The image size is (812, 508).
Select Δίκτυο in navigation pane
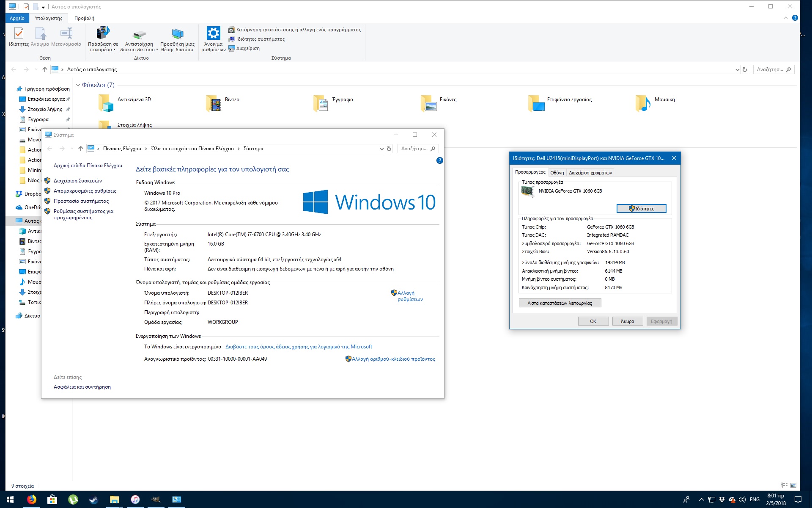click(32, 316)
